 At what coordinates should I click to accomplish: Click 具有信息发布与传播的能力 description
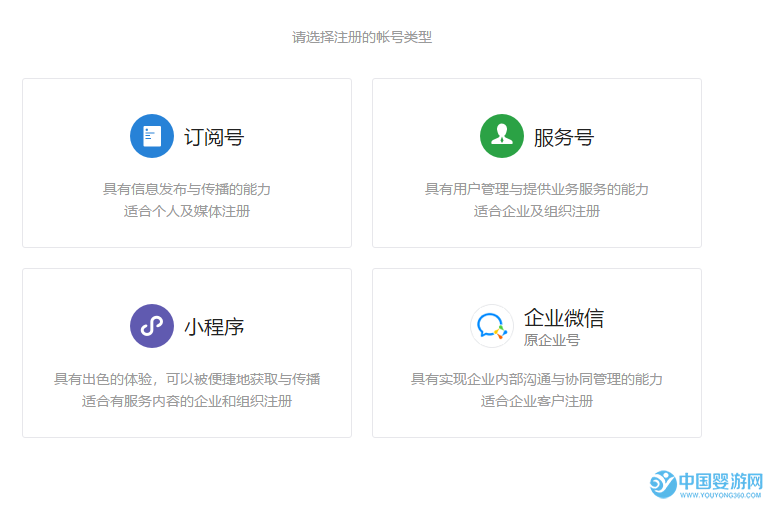coord(187,189)
